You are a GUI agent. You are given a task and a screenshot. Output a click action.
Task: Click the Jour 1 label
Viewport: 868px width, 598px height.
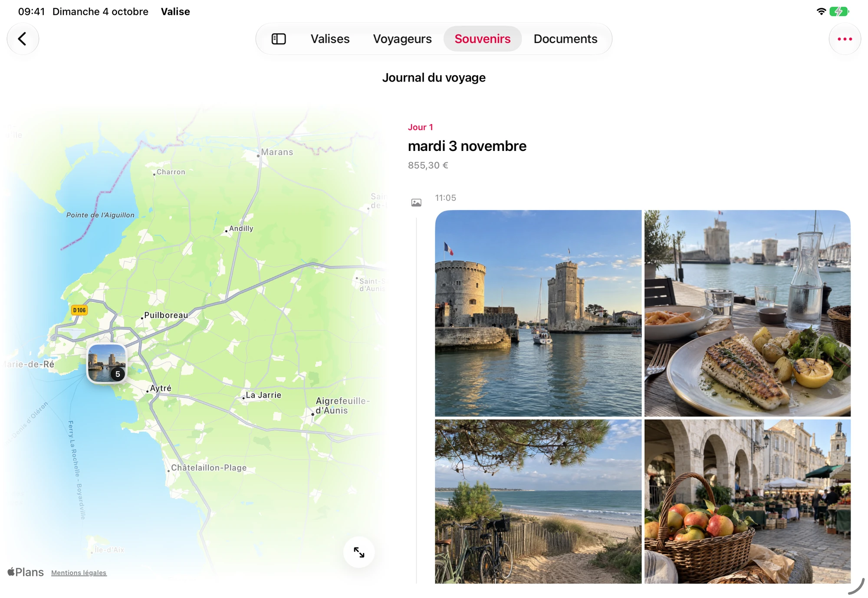coord(420,127)
